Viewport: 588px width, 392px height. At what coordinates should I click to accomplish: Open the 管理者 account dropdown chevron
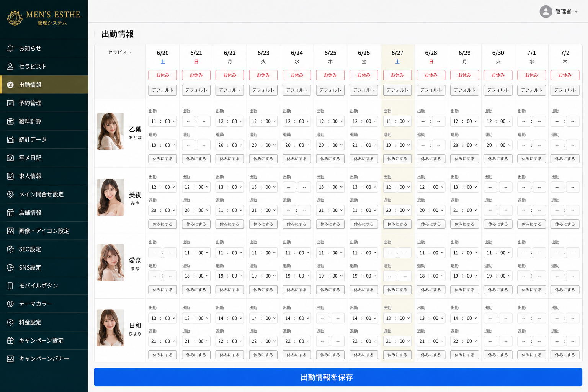click(x=576, y=11)
